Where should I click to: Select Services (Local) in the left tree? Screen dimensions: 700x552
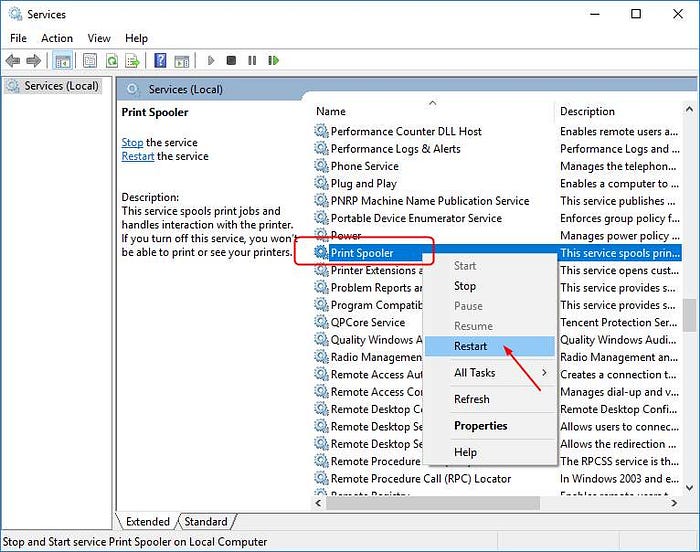53,86
